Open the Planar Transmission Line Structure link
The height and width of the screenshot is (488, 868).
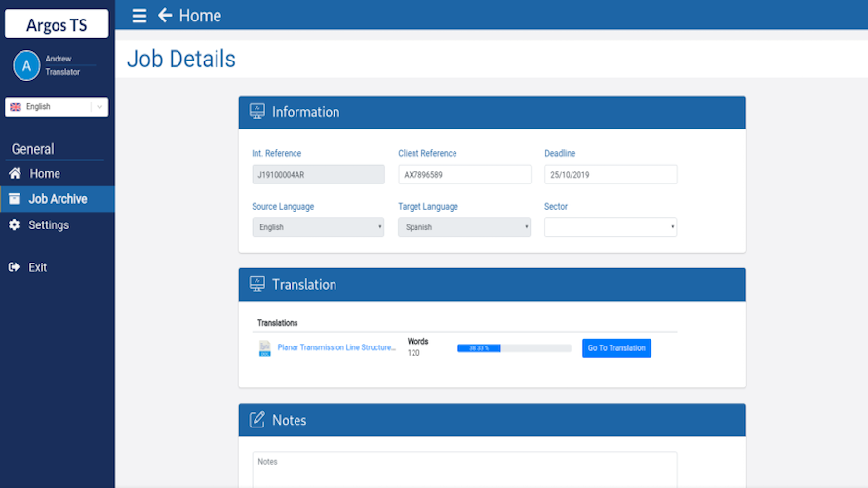click(336, 347)
